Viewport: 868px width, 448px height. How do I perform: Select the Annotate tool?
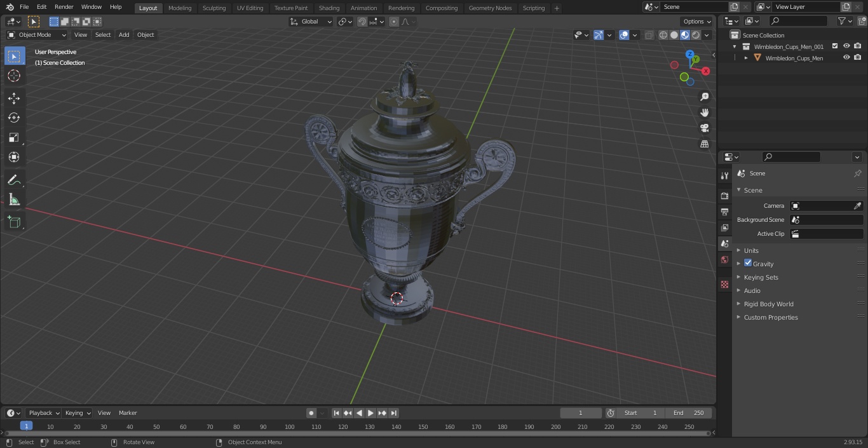point(14,180)
